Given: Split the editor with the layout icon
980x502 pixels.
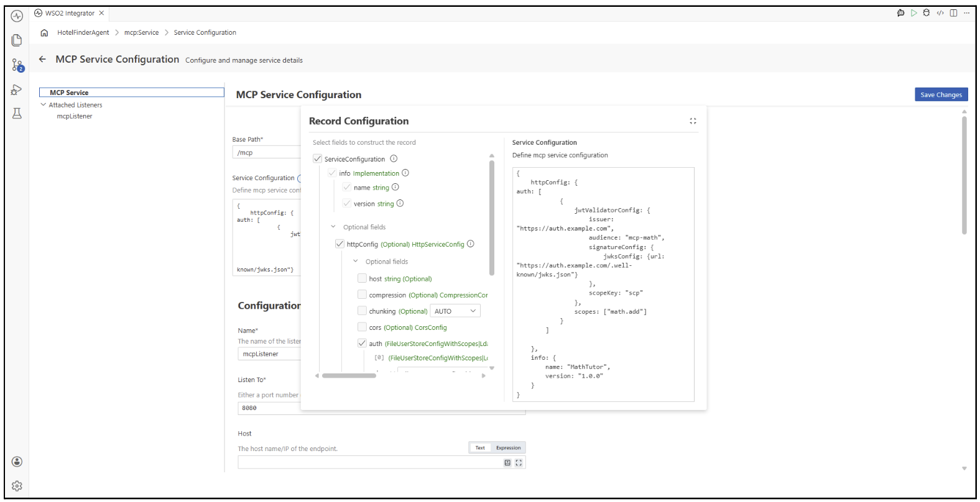Looking at the screenshot, I should [953, 13].
